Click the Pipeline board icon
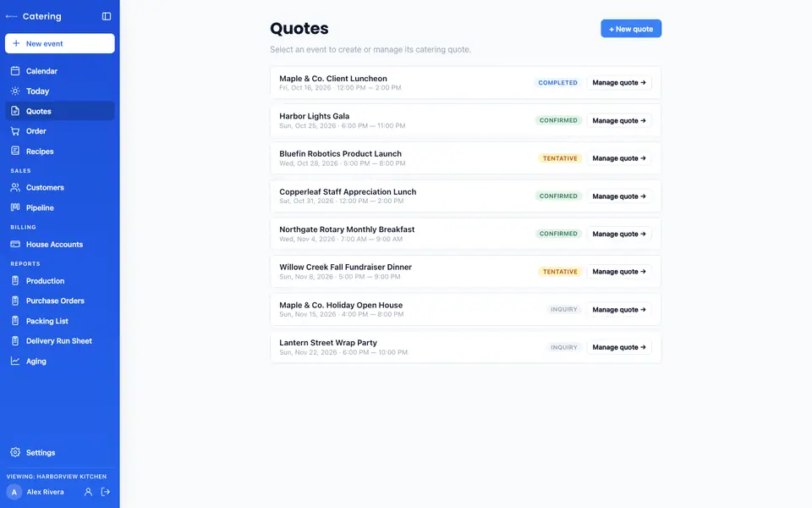This screenshot has height=508, width=812. (x=15, y=207)
